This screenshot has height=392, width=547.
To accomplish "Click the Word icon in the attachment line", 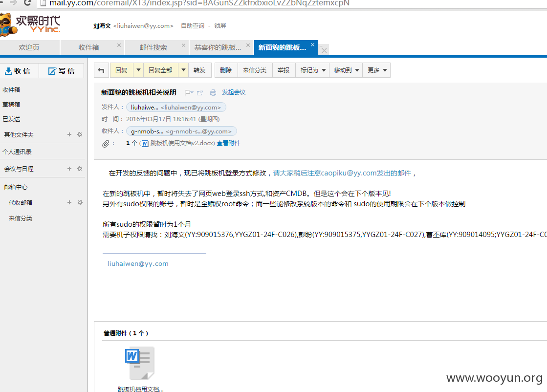I will tap(145, 143).
